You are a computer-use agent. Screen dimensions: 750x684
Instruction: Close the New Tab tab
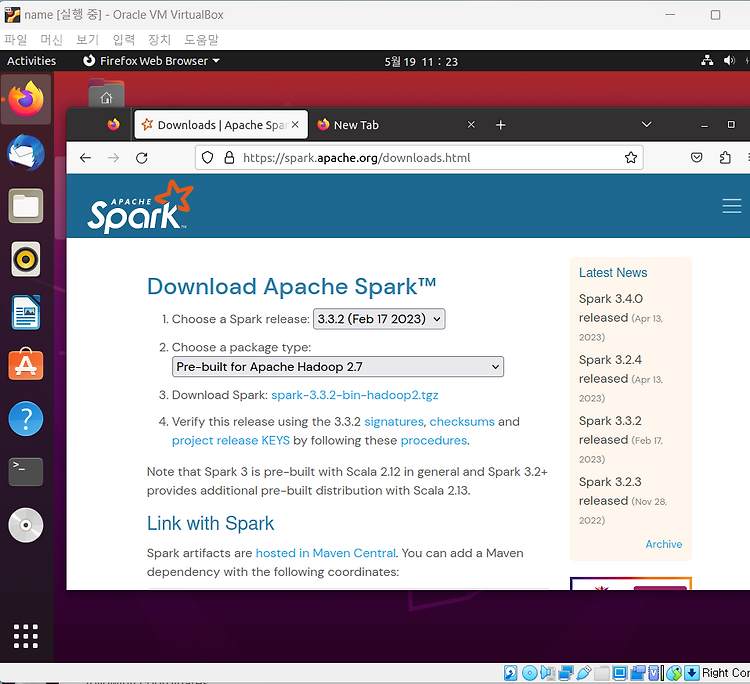[471, 125]
